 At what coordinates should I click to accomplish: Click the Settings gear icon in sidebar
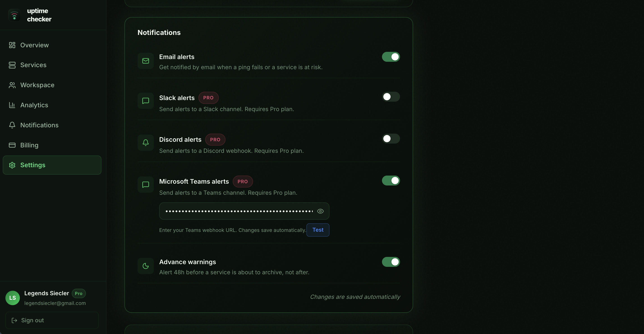(12, 165)
